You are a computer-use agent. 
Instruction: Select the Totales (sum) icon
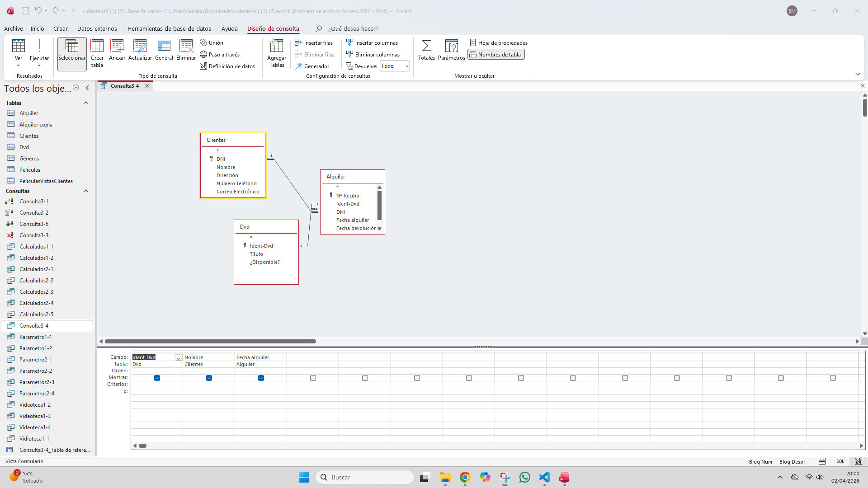pyautogui.click(x=426, y=50)
